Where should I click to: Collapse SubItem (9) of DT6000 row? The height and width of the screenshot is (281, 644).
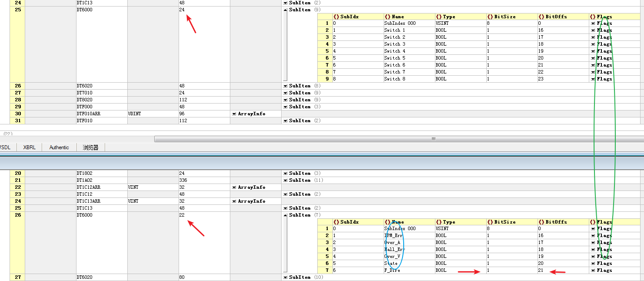click(x=285, y=10)
